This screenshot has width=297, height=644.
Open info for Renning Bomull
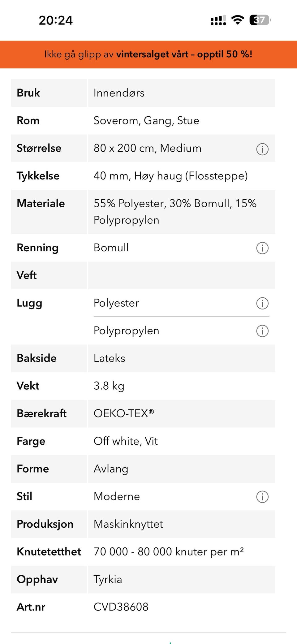point(262,248)
